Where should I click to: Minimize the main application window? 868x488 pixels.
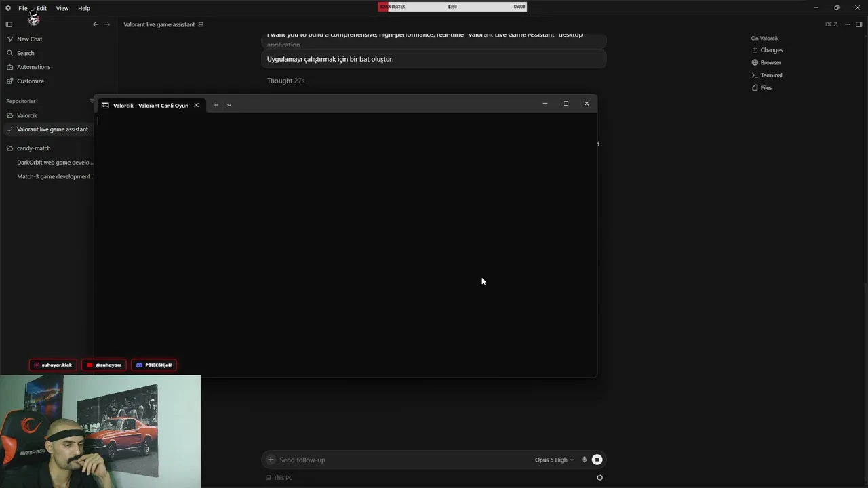(x=816, y=8)
